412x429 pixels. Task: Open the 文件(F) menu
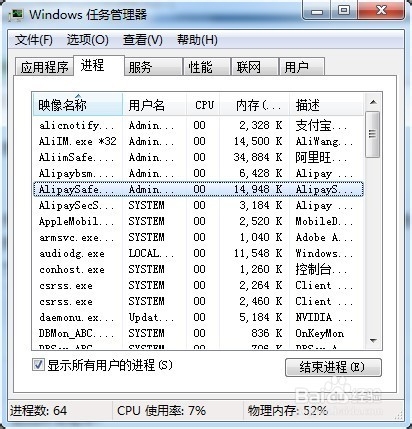(x=33, y=40)
